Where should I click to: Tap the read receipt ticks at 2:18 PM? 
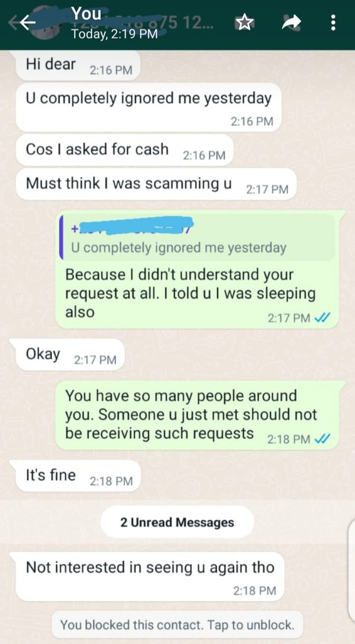tap(322, 438)
